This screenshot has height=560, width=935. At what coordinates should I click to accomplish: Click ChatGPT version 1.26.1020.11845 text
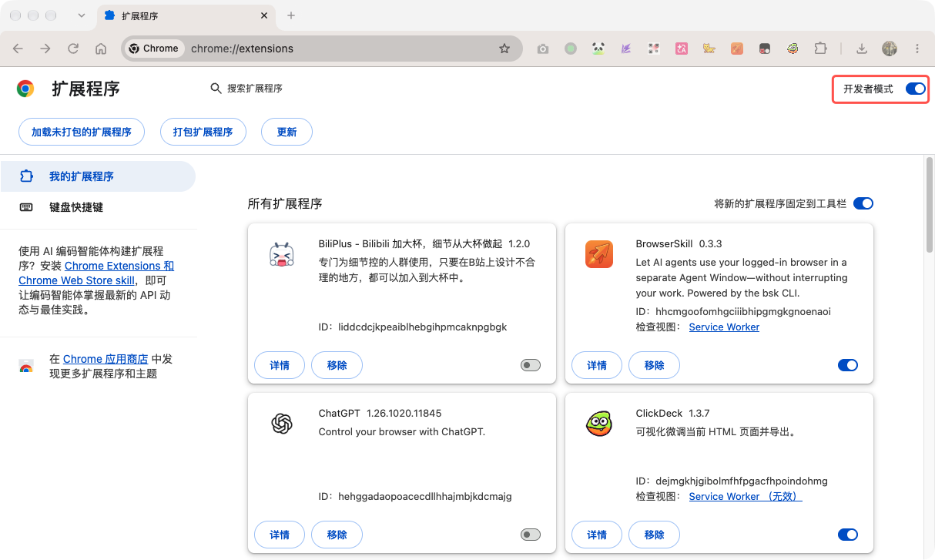tap(404, 414)
